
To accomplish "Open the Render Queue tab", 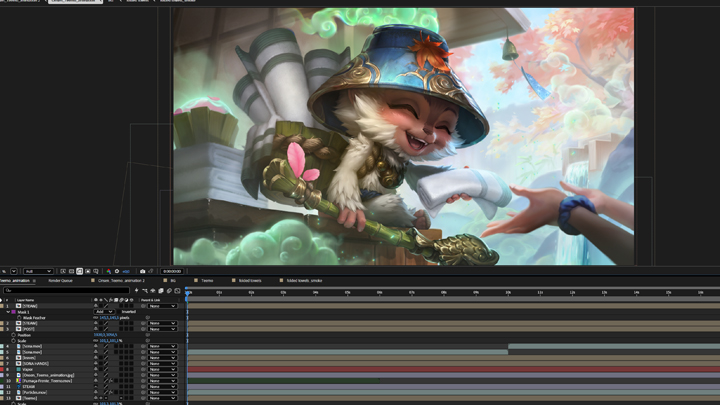I will (60, 281).
